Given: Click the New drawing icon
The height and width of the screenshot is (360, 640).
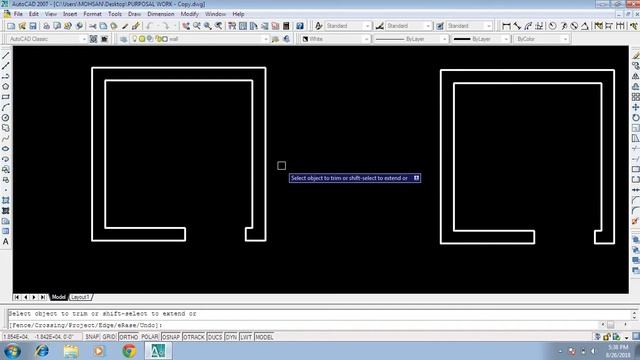Looking at the screenshot, I should (x=11, y=26).
